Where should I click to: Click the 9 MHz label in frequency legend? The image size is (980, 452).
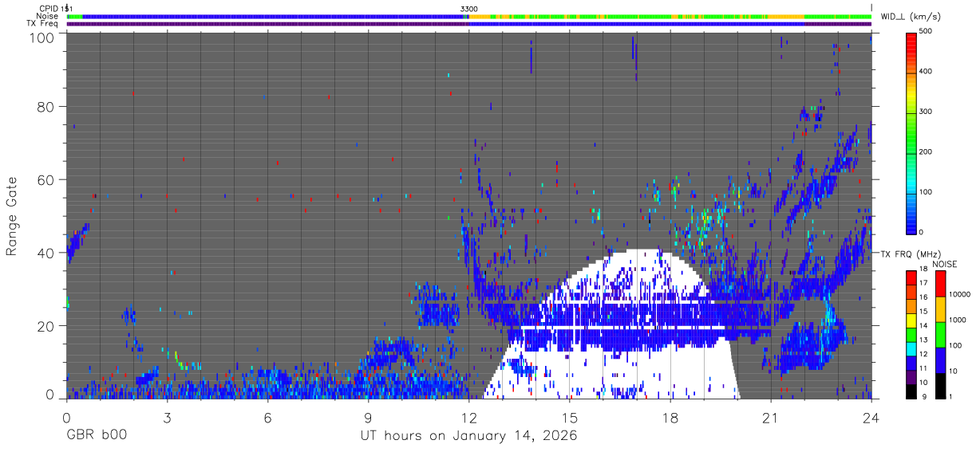[x=923, y=395]
